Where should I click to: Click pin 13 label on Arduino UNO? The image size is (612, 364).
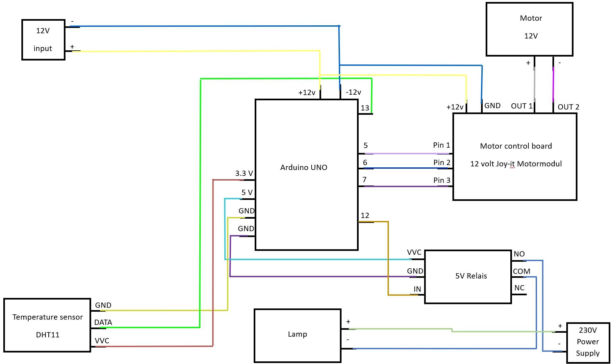coord(364,108)
